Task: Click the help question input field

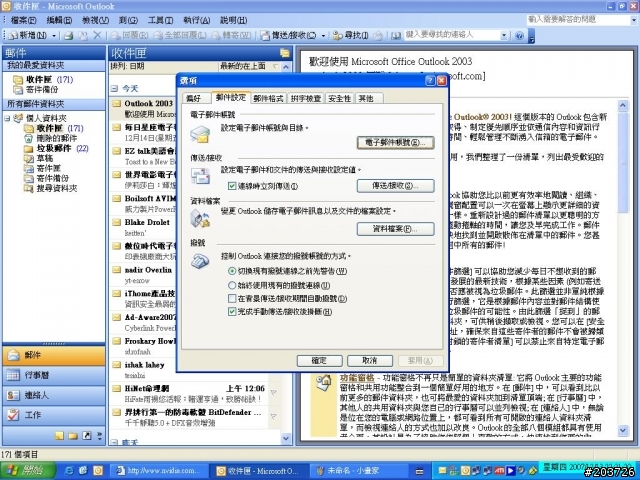Action: point(577,20)
